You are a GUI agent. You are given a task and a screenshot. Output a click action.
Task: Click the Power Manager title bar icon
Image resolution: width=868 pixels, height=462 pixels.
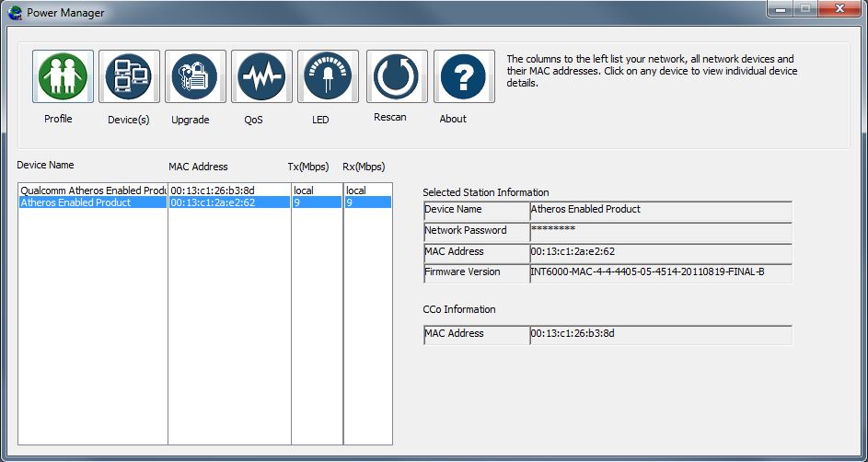point(16,12)
